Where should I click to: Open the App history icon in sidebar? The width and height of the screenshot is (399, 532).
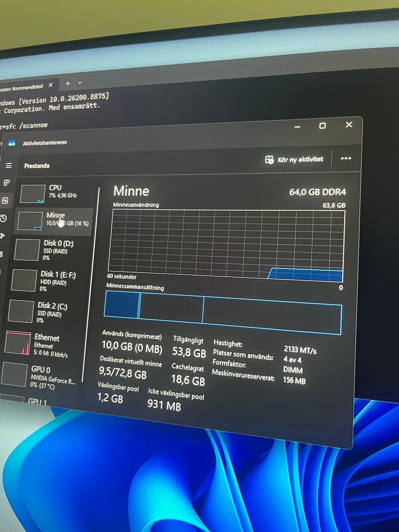(x=4, y=219)
